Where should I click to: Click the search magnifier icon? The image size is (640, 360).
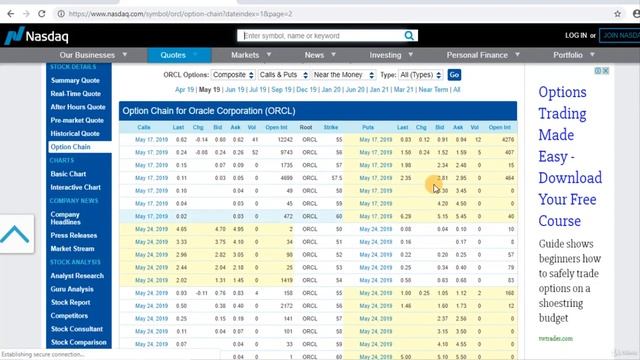[409, 36]
